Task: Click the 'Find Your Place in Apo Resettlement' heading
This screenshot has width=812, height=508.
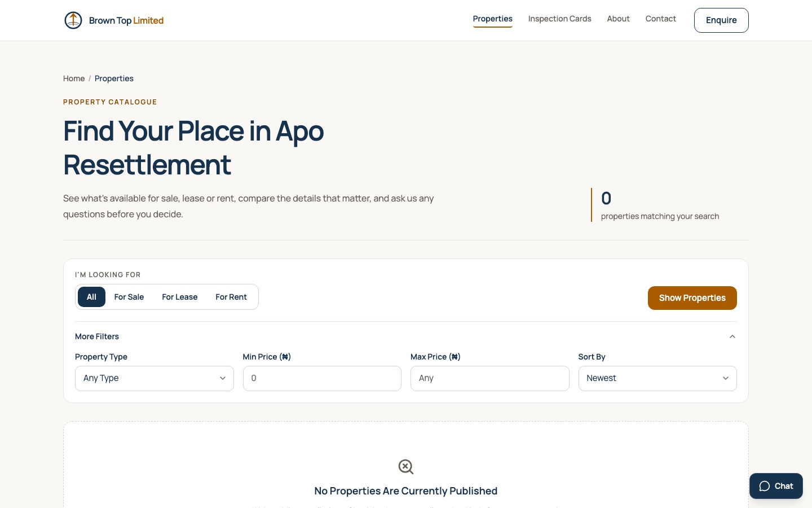Action: coord(193,148)
